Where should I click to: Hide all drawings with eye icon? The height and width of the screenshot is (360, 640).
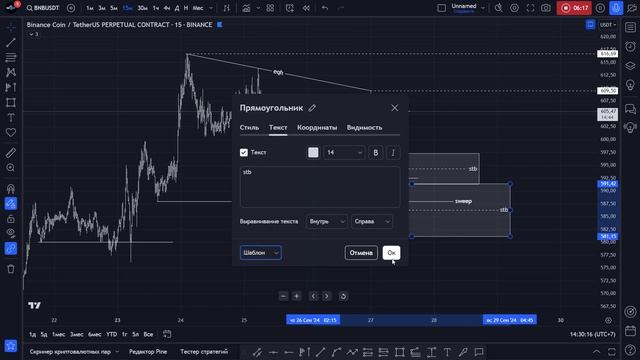tap(11, 233)
